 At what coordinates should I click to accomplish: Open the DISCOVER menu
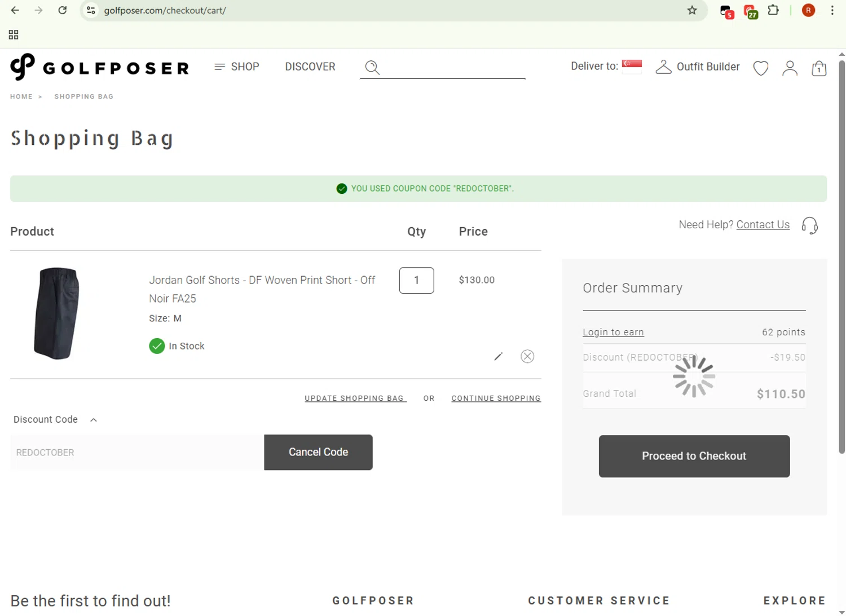click(x=310, y=67)
